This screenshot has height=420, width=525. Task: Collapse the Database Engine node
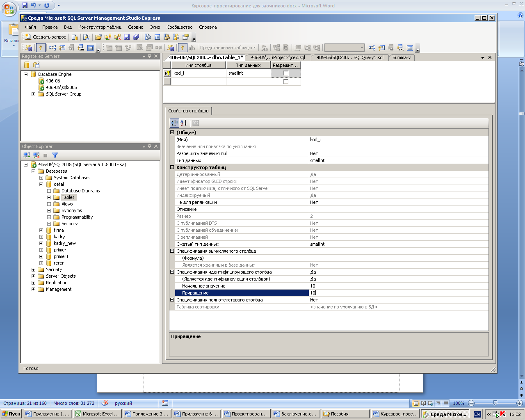point(25,74)
